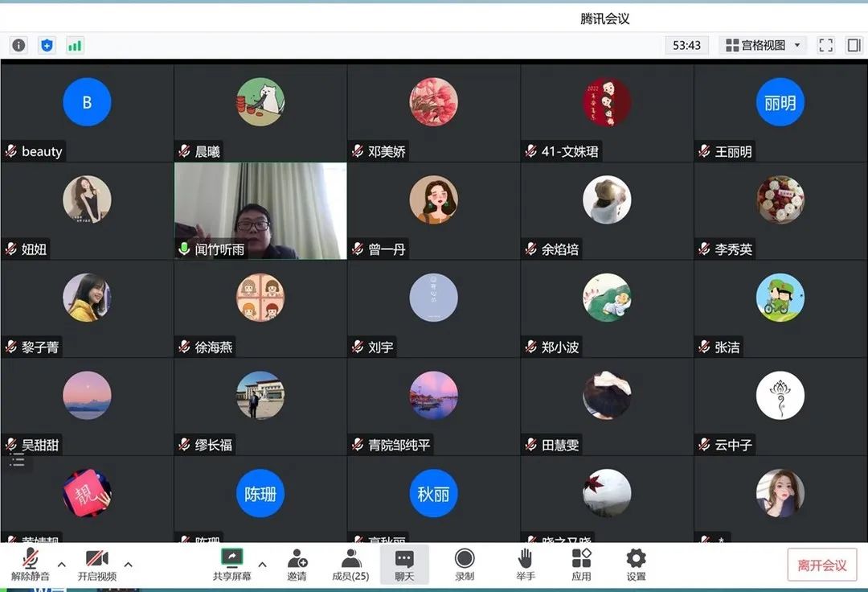Click the meeting info icon
The width and height of the screenshot is (868, 592).
coord(18,46)
